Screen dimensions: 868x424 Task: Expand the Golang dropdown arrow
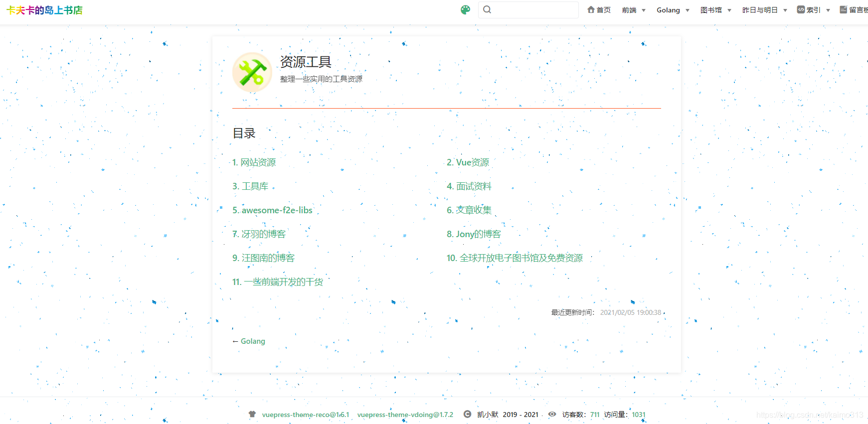point(688,10)
